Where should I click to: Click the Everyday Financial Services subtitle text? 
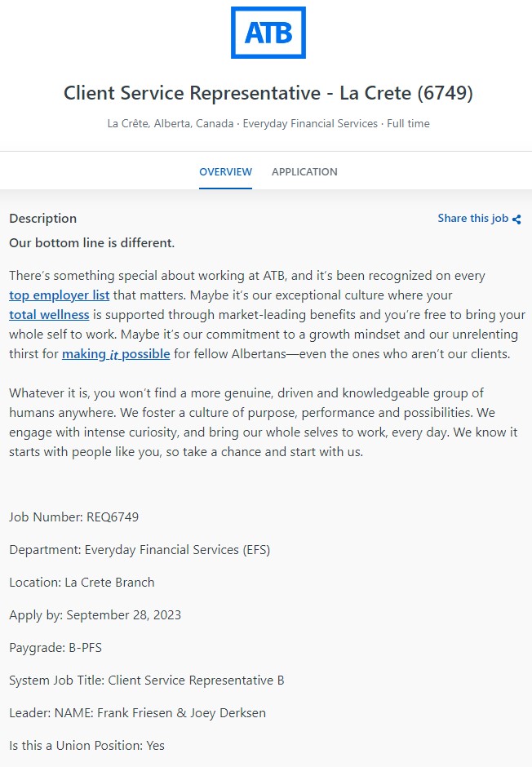[310, 124]
